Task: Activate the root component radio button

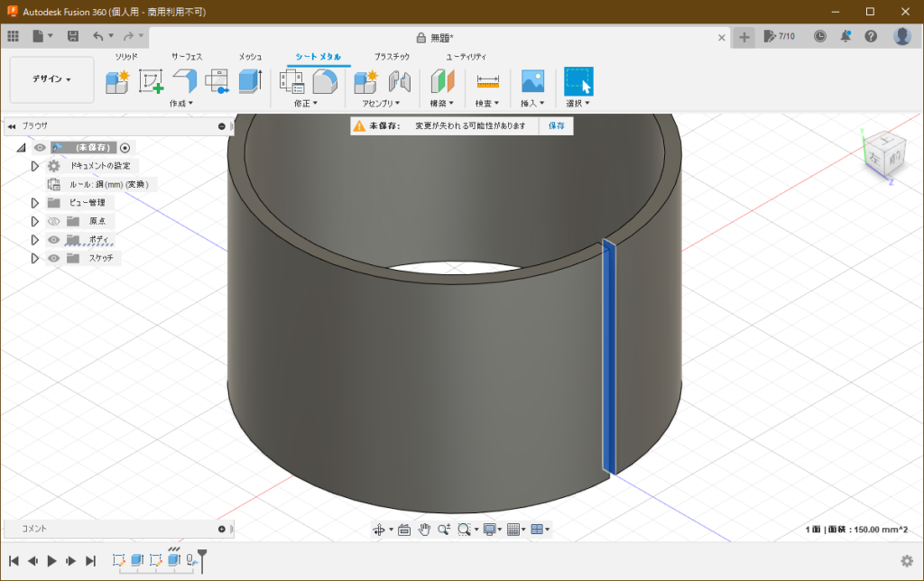Action: (125, 148)
